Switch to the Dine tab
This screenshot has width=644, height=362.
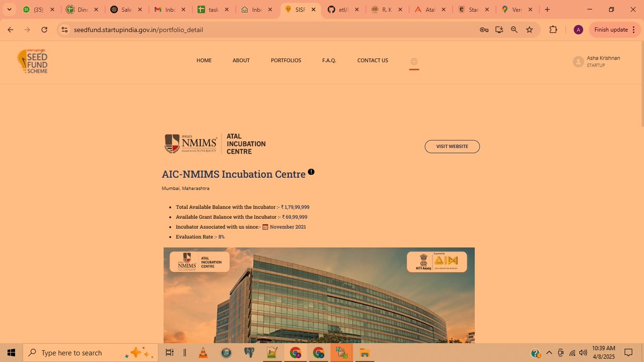pos(83,10)
